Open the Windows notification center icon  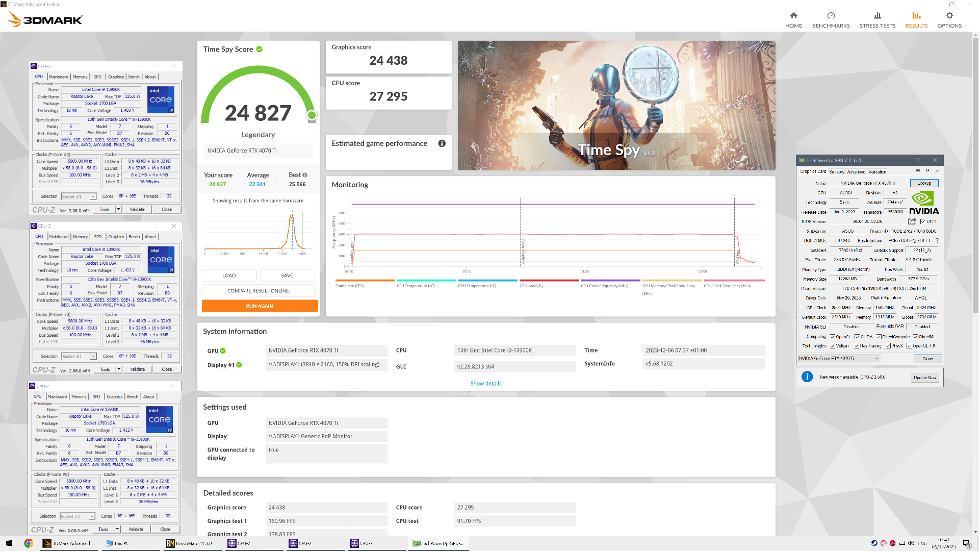point(967,544)
